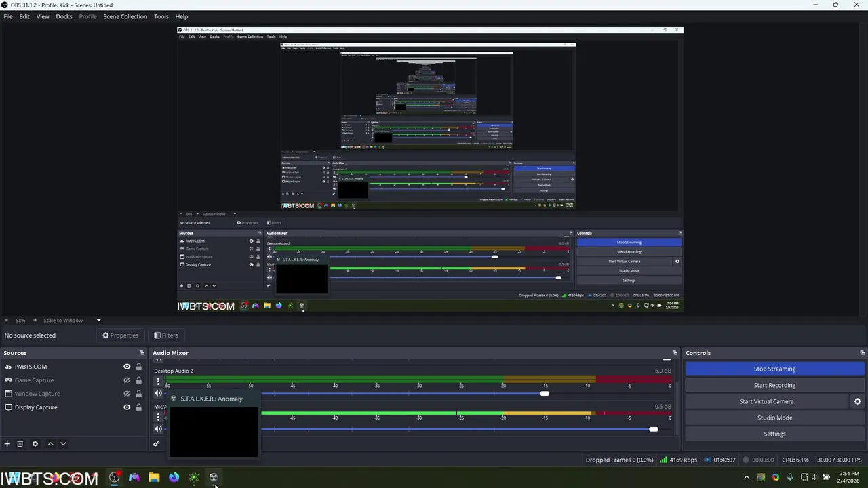Screen dimensions: 868x488
Task: Click the OBS Studio taskbar icon
Action: (114, 477)
